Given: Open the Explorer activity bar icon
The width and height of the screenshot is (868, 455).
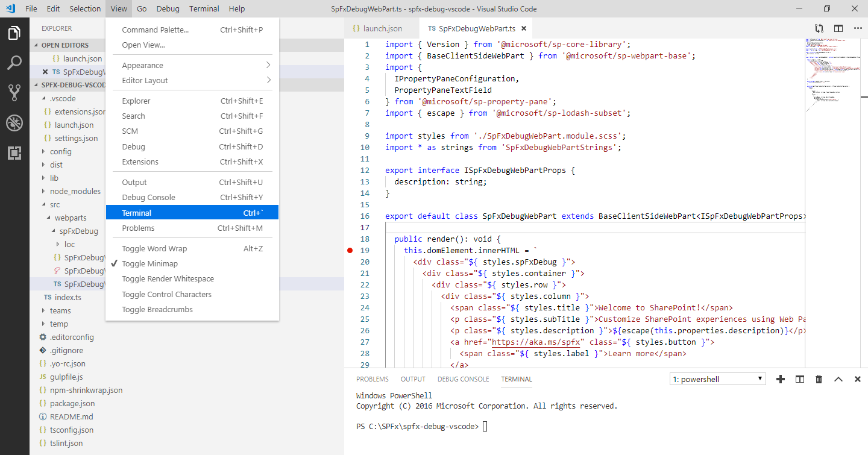Looking at the screenshot, I should click(14, 33).
